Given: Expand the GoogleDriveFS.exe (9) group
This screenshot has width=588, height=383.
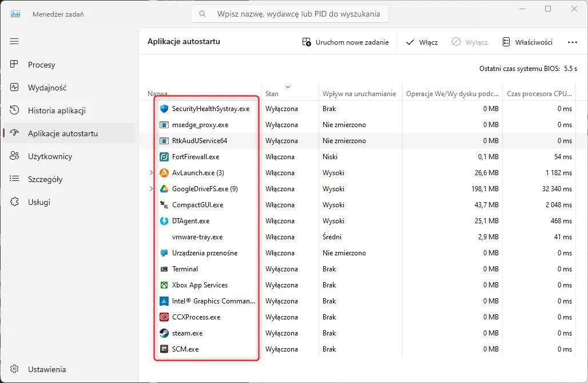Looking at the screenshot, I should pos(151,188).
